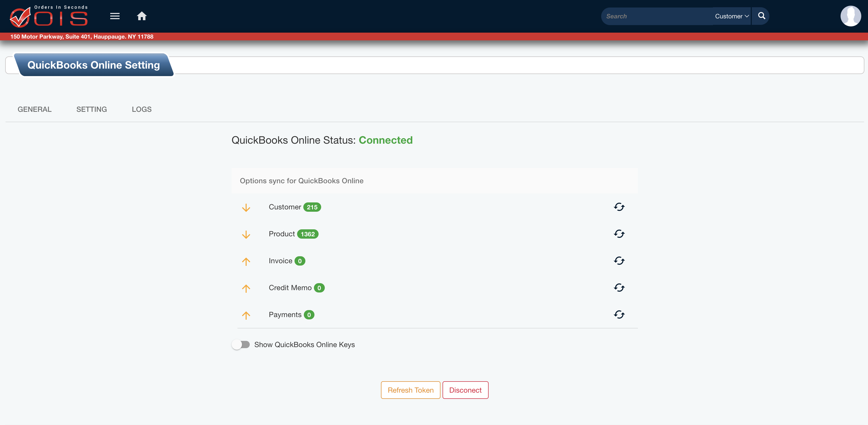The image size is (868, 425).
Task: Click the Credit Memo label
Action: 290,288
